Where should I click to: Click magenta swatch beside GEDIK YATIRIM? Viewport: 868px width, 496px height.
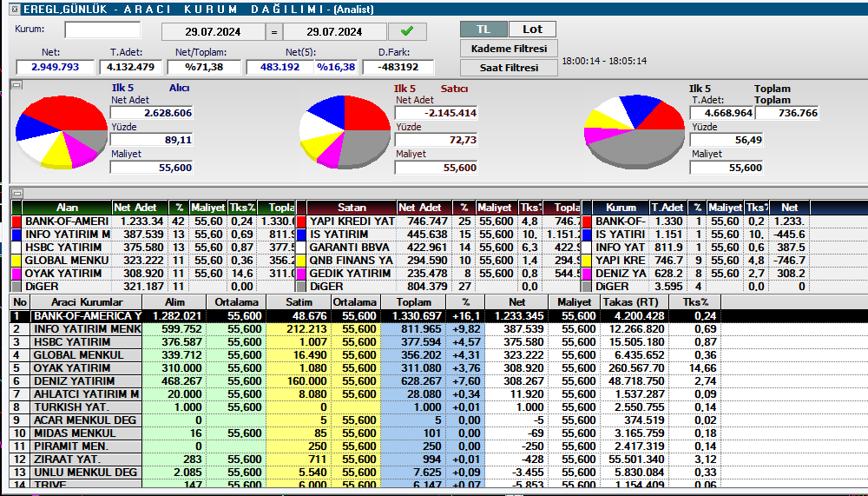tap(301, 274)
